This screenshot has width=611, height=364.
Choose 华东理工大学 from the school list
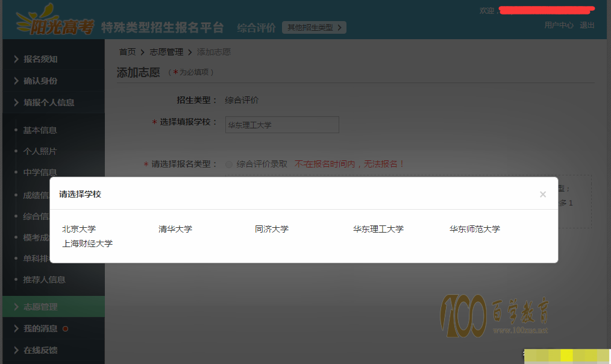pos(378,229)
